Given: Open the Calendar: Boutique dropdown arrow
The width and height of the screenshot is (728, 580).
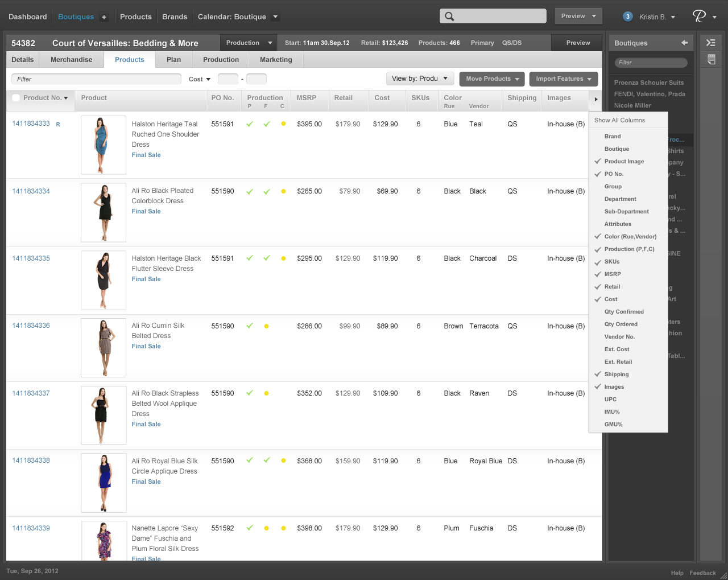Looking at the screenshot, I should [275, 17].
